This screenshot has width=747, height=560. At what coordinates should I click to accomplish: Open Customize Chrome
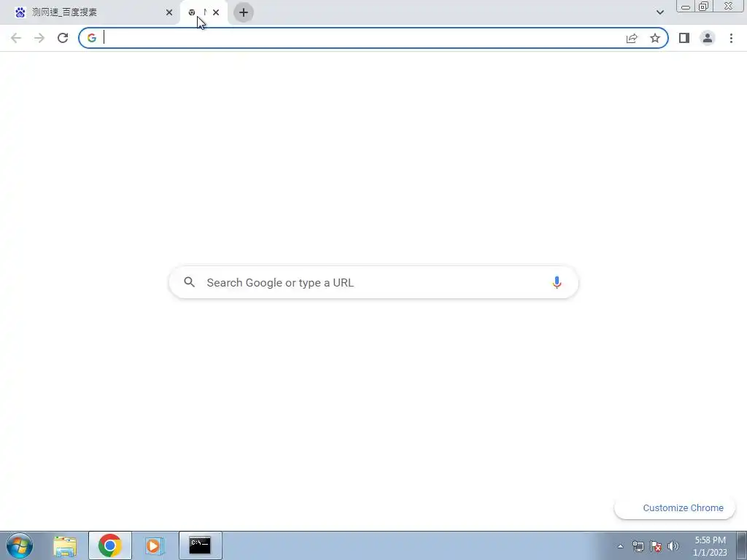675,508
